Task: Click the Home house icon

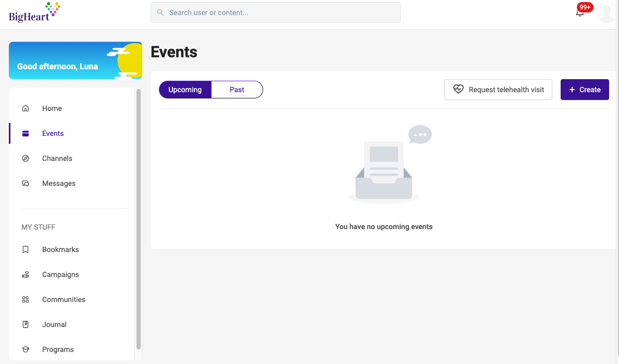Action: point(26,108)
